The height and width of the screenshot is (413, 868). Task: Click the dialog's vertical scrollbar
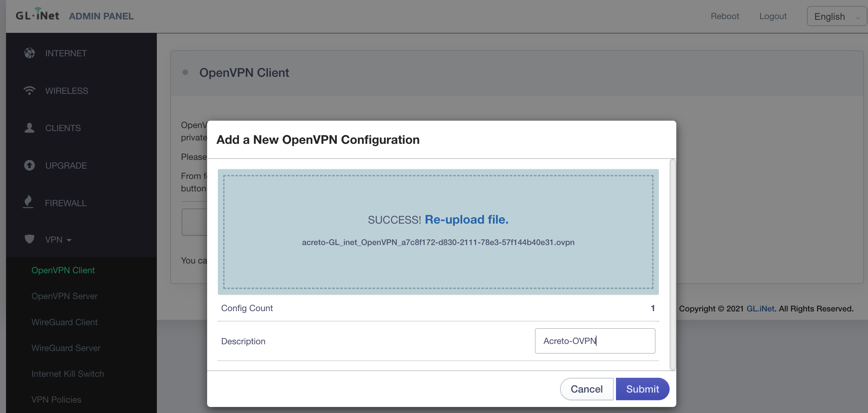coord(672,264)
